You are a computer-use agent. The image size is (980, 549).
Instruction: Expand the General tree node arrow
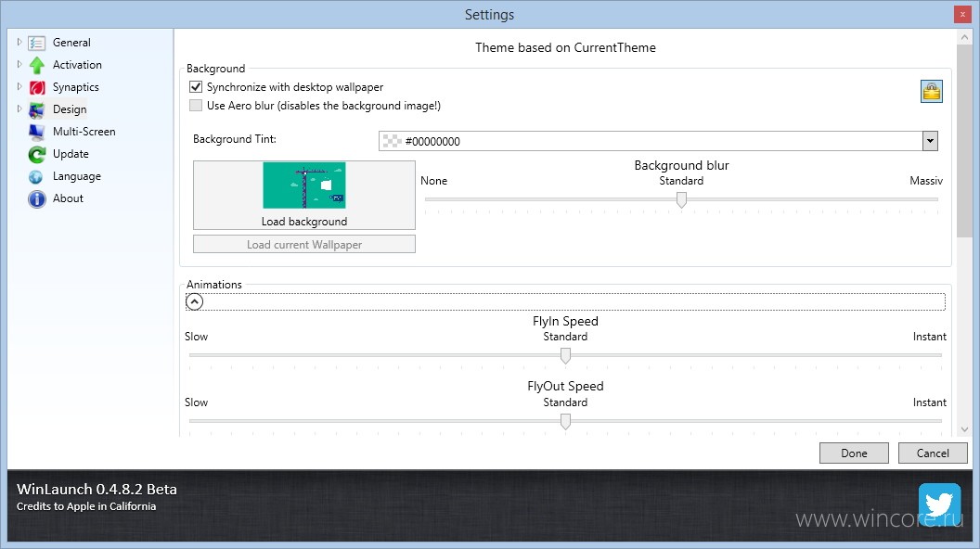click(19, 42)
